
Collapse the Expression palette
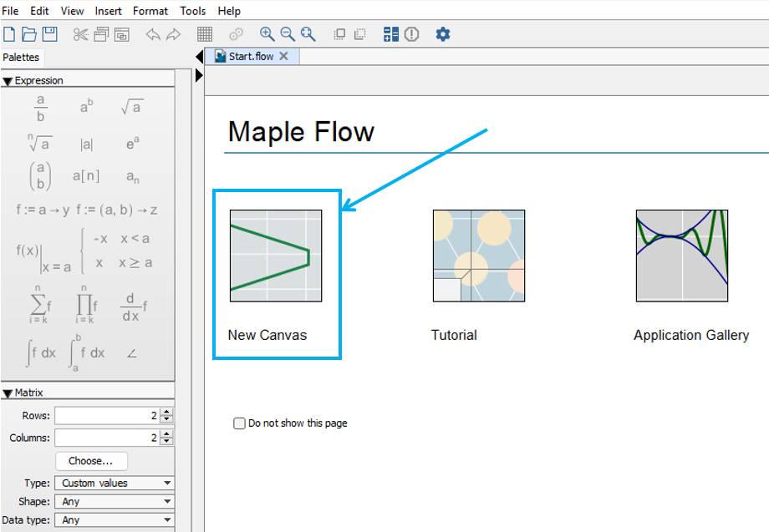pyautogui.click(x=8, y=81)
